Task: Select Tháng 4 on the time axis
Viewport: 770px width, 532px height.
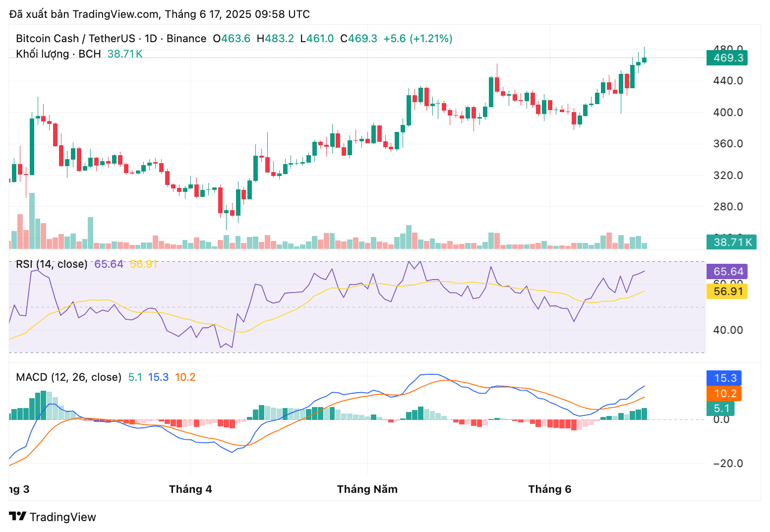Action: tap(190, 489)
